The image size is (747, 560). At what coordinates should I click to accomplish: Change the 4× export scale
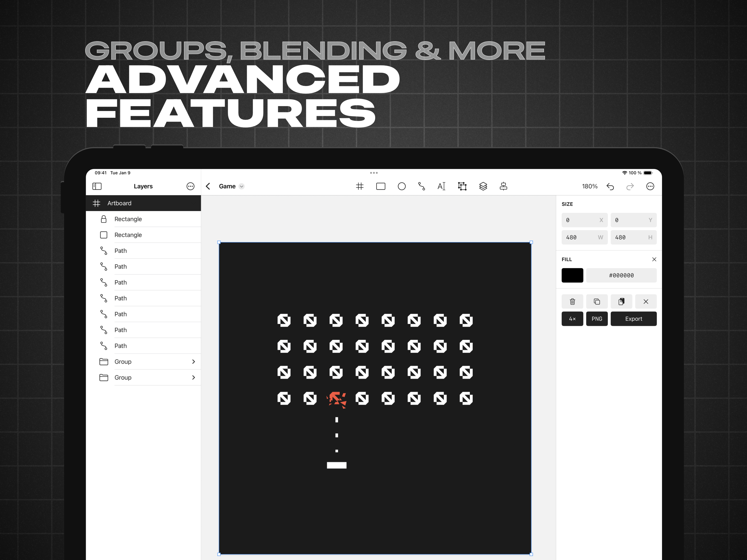pyautogui.click(x=572, y=319)
